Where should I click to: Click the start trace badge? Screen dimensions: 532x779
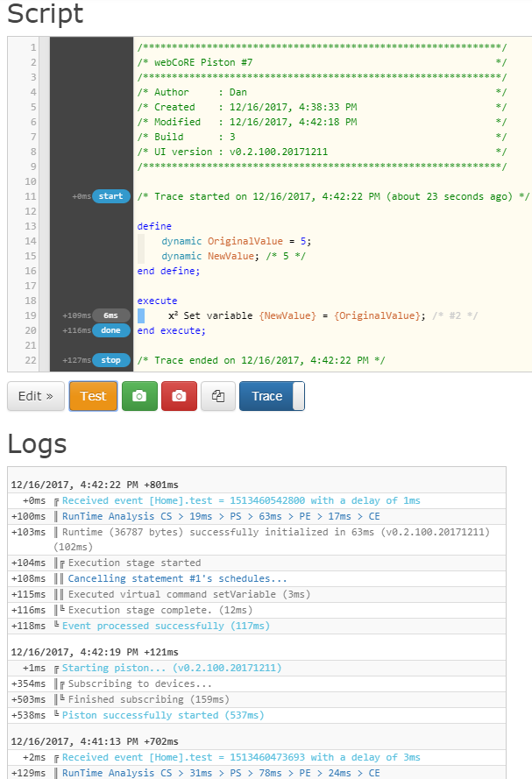110,196
